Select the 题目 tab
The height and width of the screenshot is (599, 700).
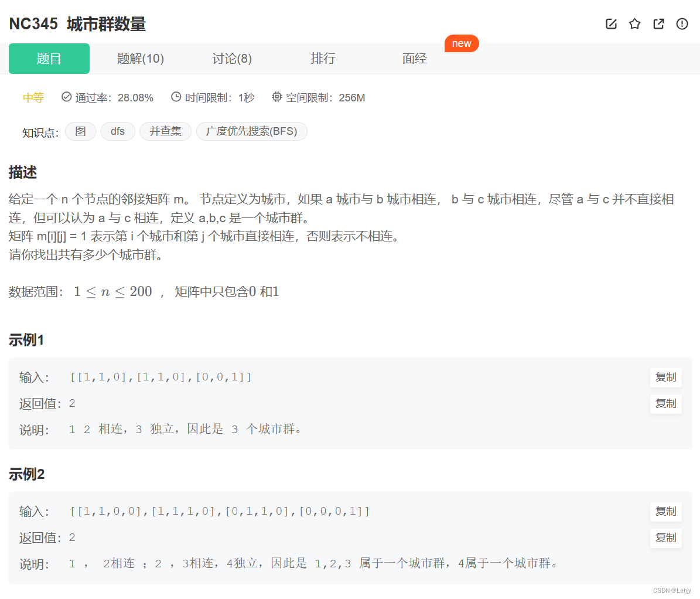coord(49,59)
